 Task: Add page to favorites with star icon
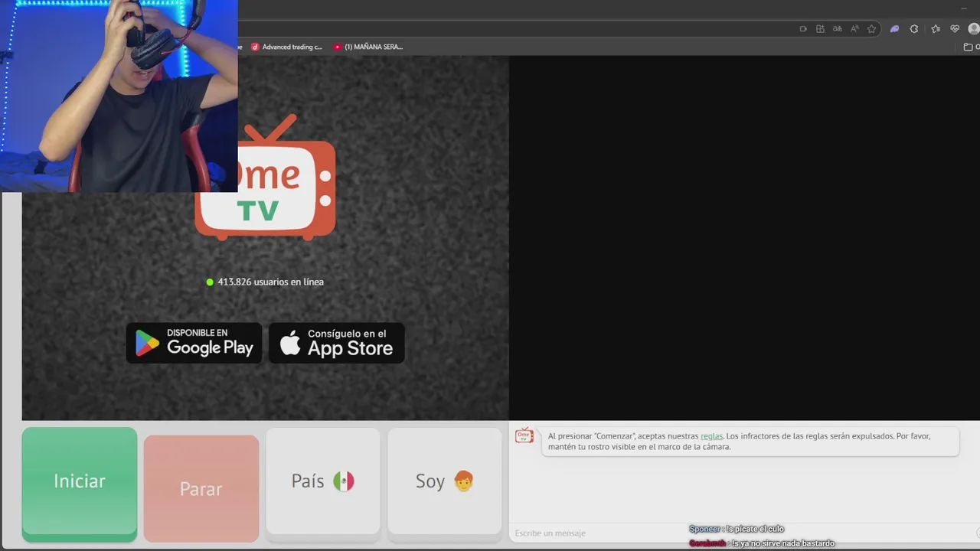click(x=871, y=29)
